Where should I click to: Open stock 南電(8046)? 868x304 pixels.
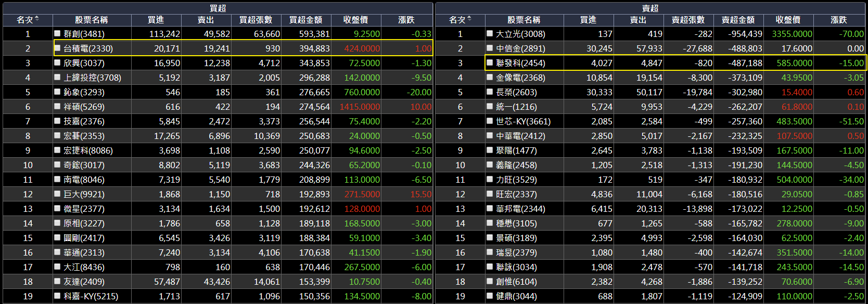pos(84,180)
